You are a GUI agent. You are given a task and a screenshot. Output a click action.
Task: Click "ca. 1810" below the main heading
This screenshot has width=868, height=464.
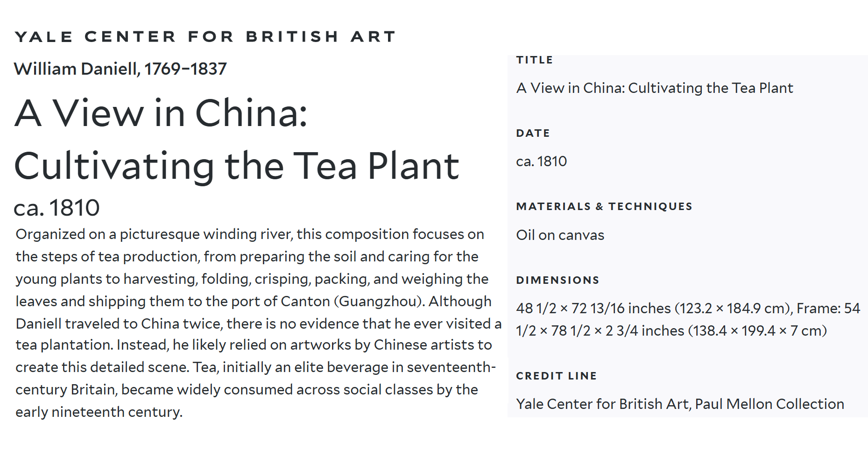56,208
